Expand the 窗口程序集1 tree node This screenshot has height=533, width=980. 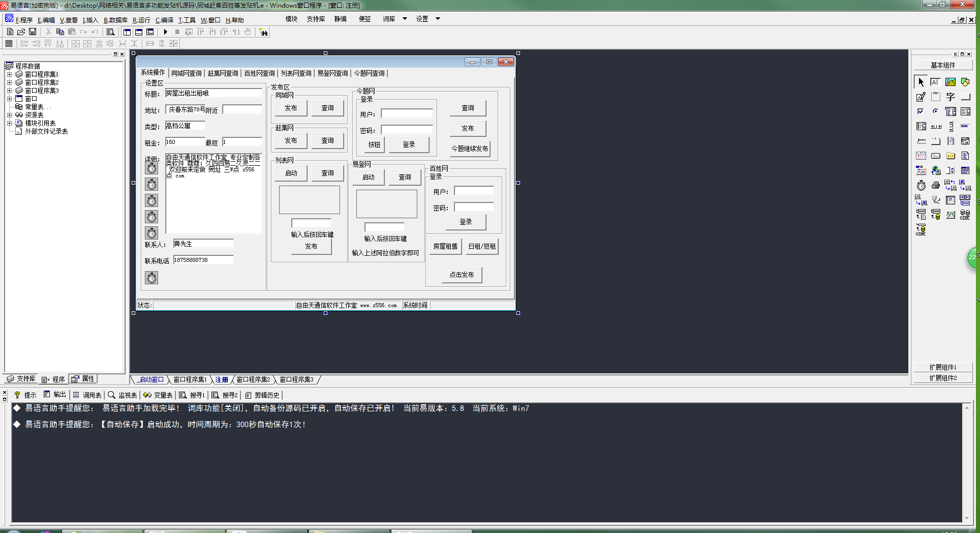pyautogui.click(x=9, y=74)
